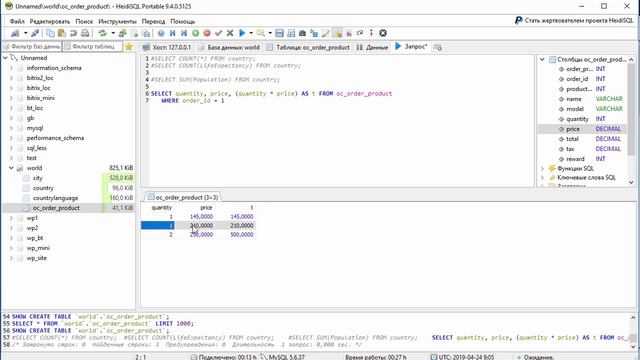The height and width of the screenshot is (360, 640).
Task: Run the query with blue play icon
Action: [x=242, y=33]
